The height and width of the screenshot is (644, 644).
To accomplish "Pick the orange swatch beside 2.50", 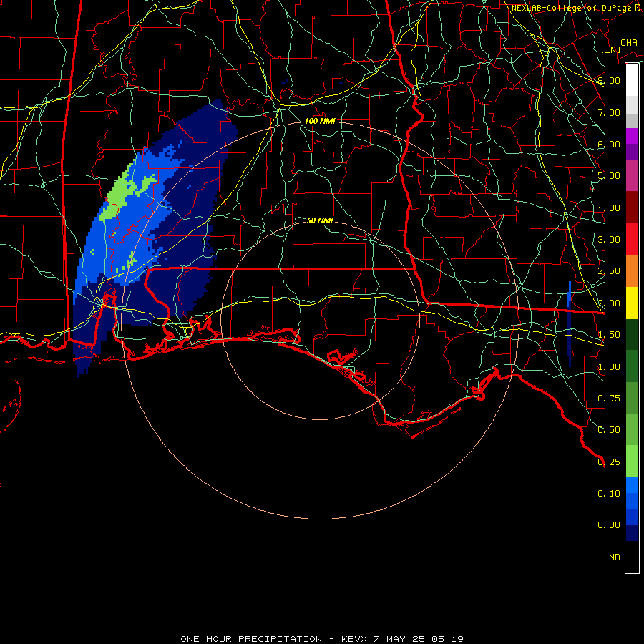I will click(x=632, y=271).
